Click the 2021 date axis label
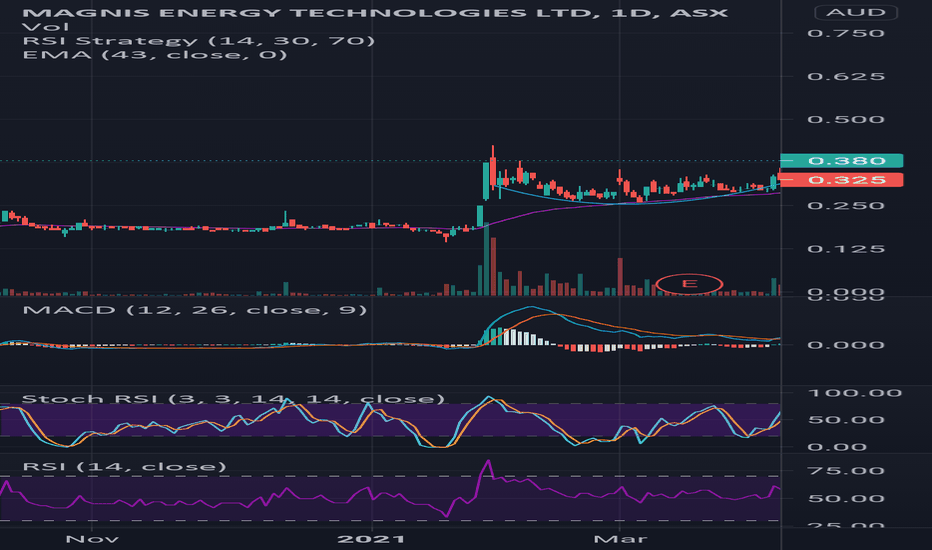This screenshot has height=550, width=932. (371, 539)
